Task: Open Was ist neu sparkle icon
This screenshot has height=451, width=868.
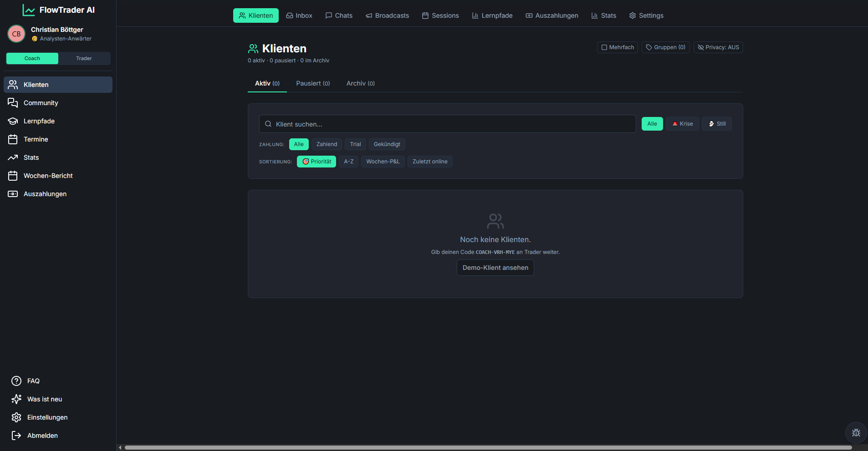Action: (x=16, y=399)
